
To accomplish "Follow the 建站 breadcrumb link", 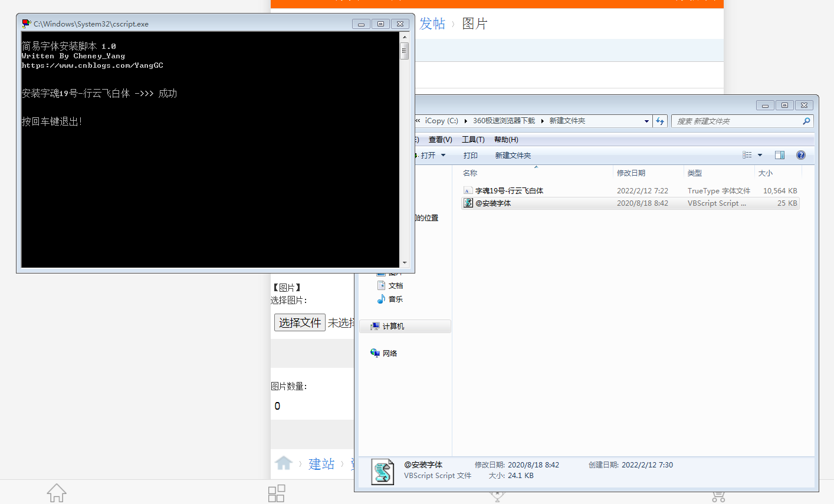I will pos(321,464).
